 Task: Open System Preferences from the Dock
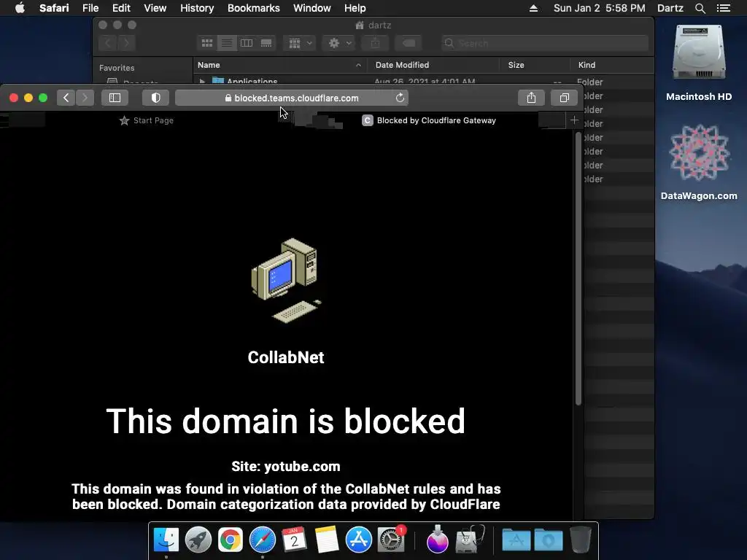point(391,540)
